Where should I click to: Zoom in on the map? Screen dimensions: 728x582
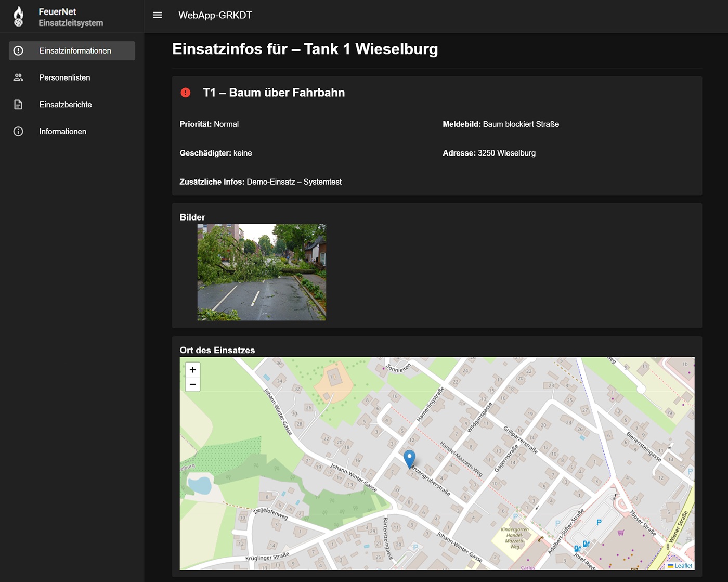point(193,370)
